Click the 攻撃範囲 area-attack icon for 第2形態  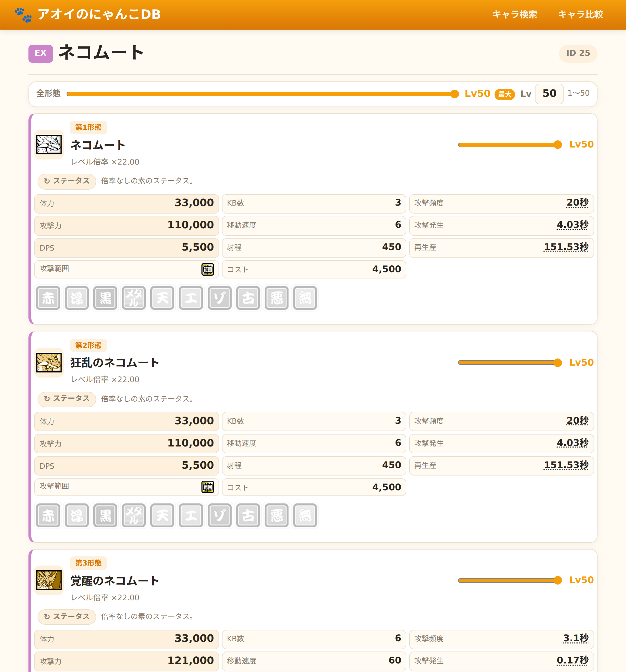[208, 487]
